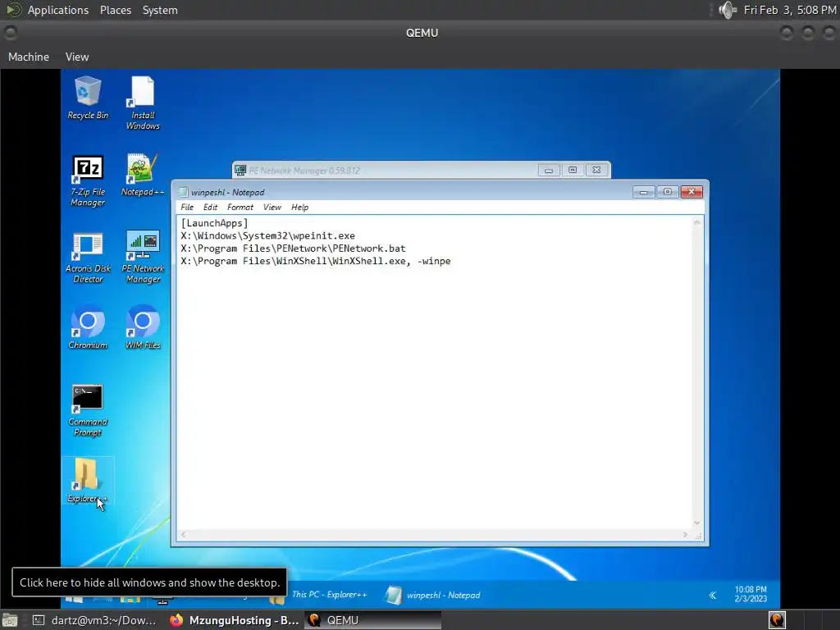Image resolution: width=840 pixels, height=630 pixels.
Task: Switch to dartz@vm3 terminal taskbar button
Action: click(x=95, y=620)
